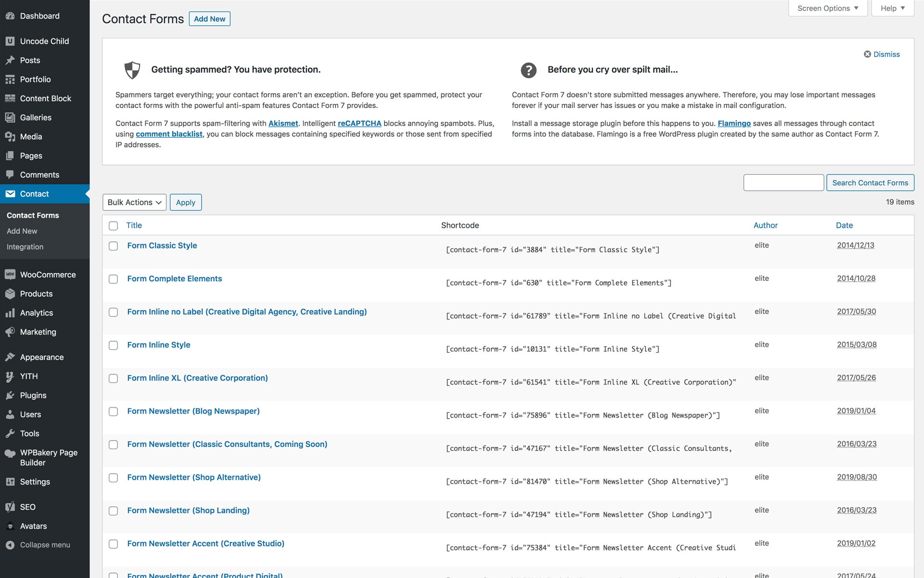This screenshot has width=924, height=578.
Task: Click the Analytics bar chart icon
Action: coord(10,313)
